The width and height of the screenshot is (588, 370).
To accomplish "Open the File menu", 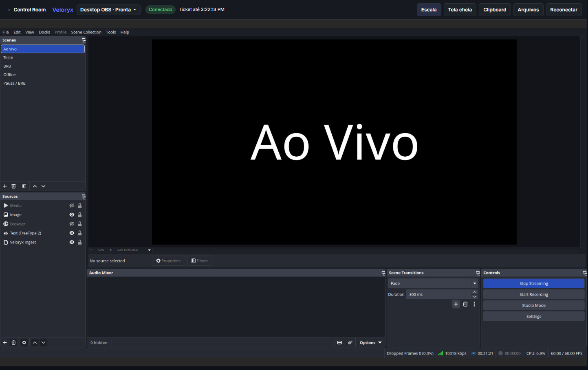I will pos(6,32).
